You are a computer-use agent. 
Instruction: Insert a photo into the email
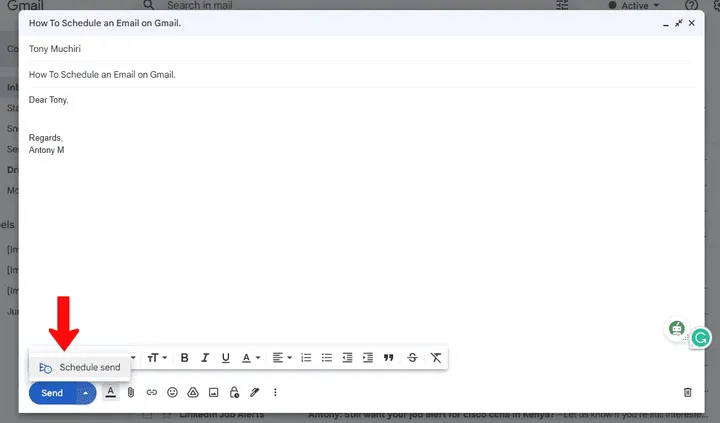tap(213, 393)
